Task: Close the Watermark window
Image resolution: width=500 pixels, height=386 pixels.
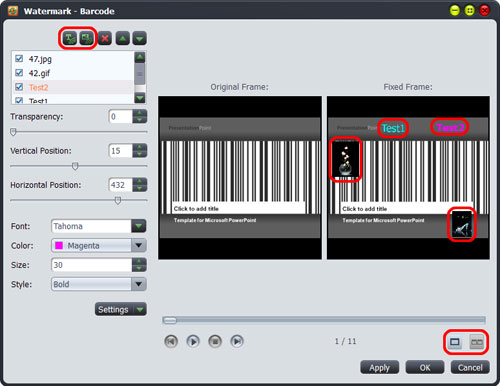Action: (484, 10)
